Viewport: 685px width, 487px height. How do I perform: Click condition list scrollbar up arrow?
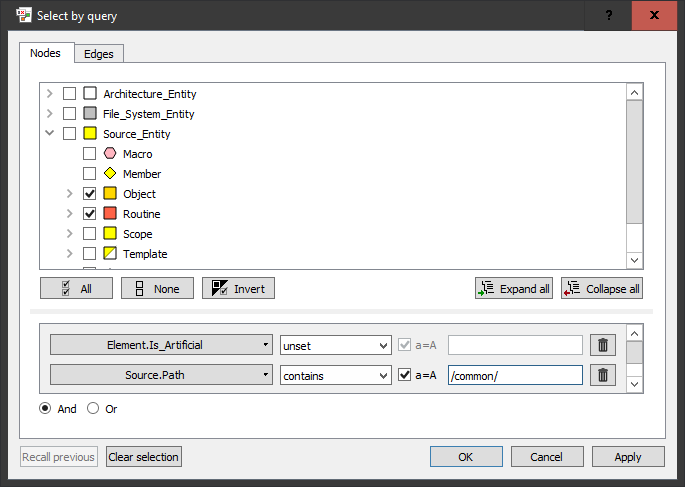(x=634, y=334)
